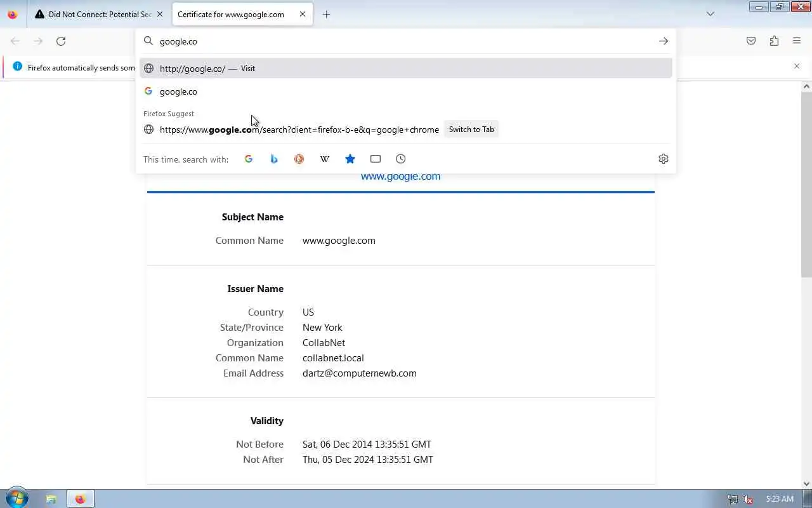Screen dimensions: 812x508
Task: Open network tray icon
Action: [733, 499]
